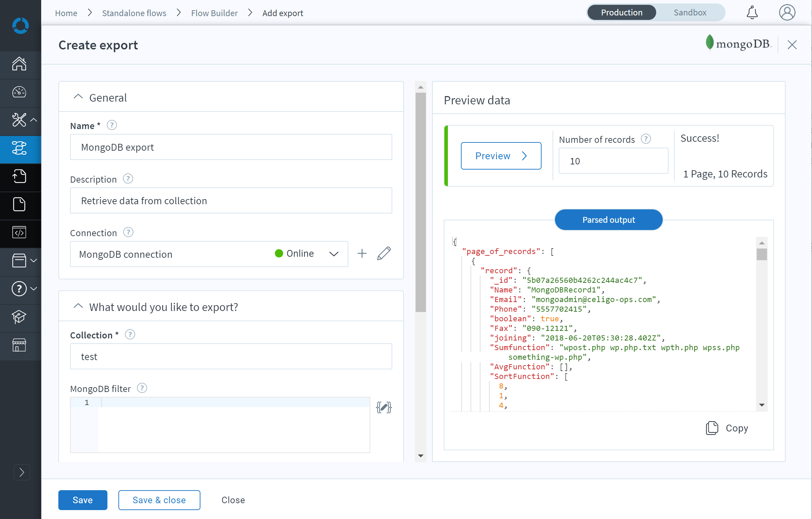The width and height of the screenshot is (812, 519).
Task: Click the Marketplace storefront icon in sidebar
Action: pos(19,345)
